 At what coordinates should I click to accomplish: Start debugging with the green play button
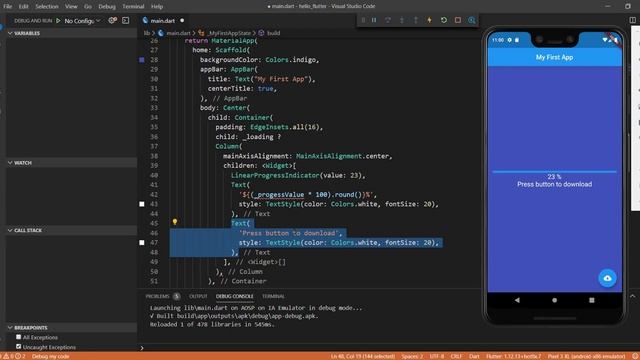58,20
